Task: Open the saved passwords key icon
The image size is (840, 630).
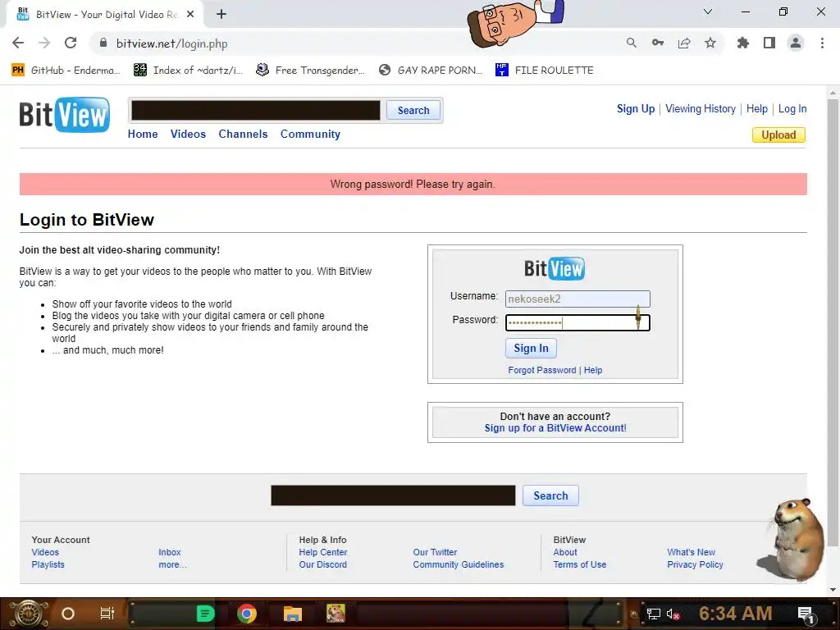Action: click(658, 43)
